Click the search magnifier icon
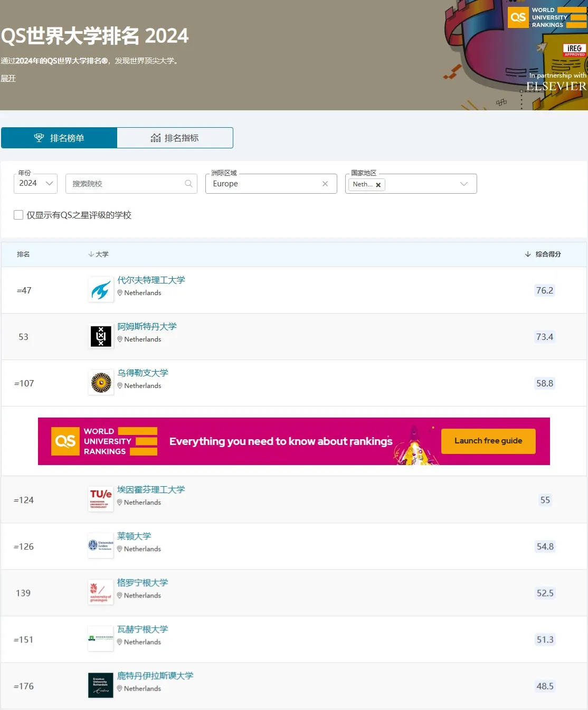This screenshot has width=588, height=710. [x=188, y=184]
